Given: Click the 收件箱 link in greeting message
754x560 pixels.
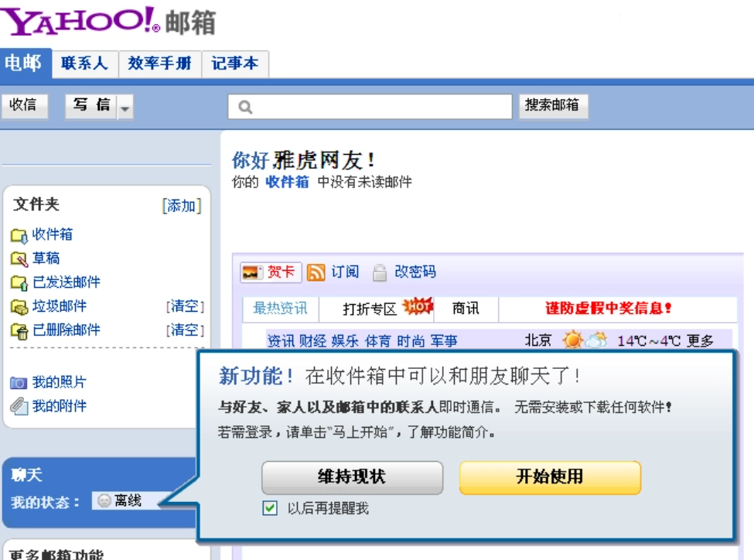Looking at the screenshot, I should (287, 183).
